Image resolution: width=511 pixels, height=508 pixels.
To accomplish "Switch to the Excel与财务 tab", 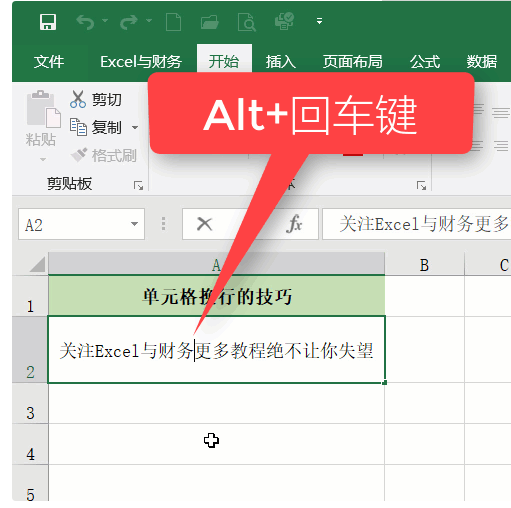I will [x=141, y=62].
